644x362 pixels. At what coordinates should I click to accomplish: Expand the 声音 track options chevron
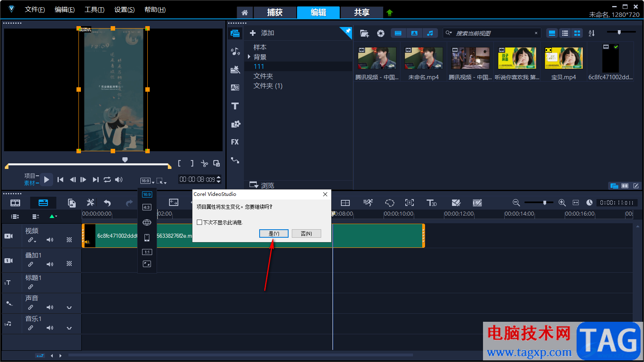coord(69,308)
